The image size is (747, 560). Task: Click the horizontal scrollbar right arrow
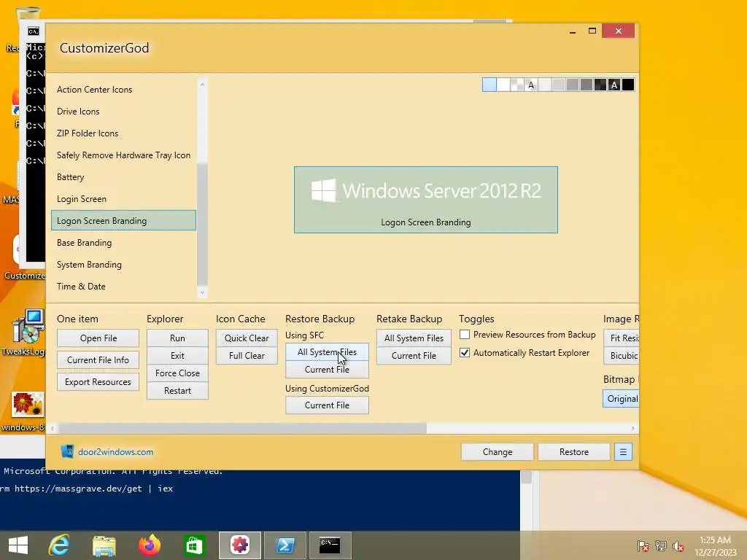(x=632, y=429)
